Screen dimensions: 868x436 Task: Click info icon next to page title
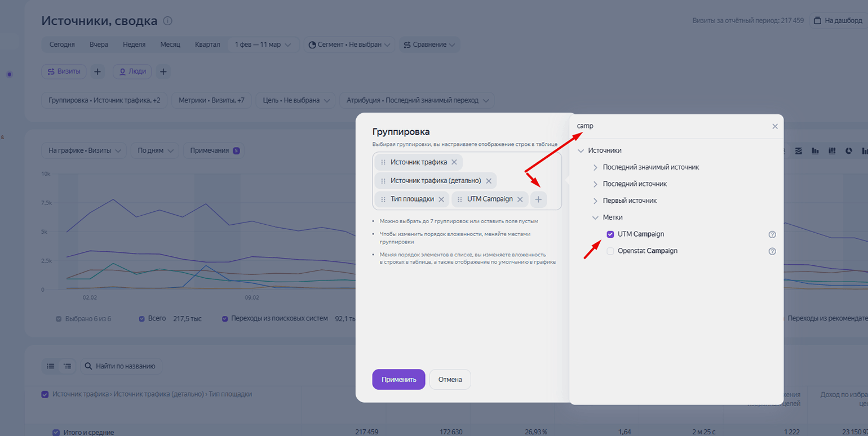point(167,21)
